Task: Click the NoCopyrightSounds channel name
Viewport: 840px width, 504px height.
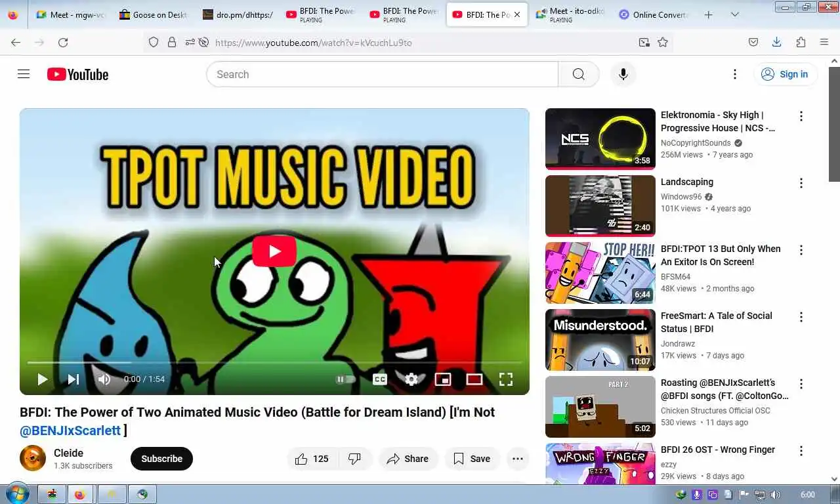Action: (x=696, y=143)
